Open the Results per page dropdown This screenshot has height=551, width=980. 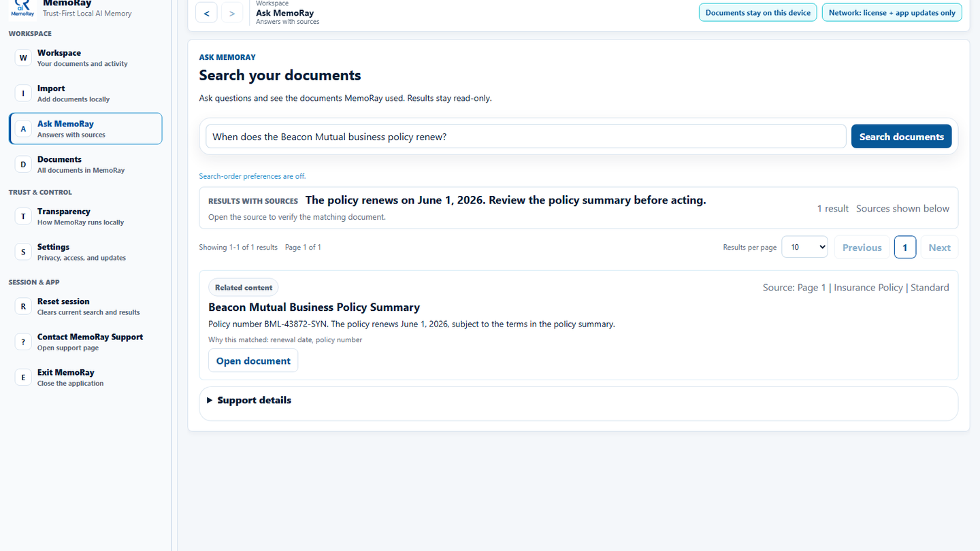(x=804, y=248)
